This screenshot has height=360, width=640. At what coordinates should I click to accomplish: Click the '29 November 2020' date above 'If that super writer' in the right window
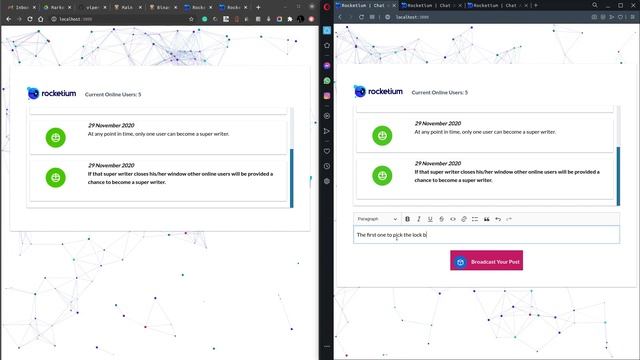[438, 163]
